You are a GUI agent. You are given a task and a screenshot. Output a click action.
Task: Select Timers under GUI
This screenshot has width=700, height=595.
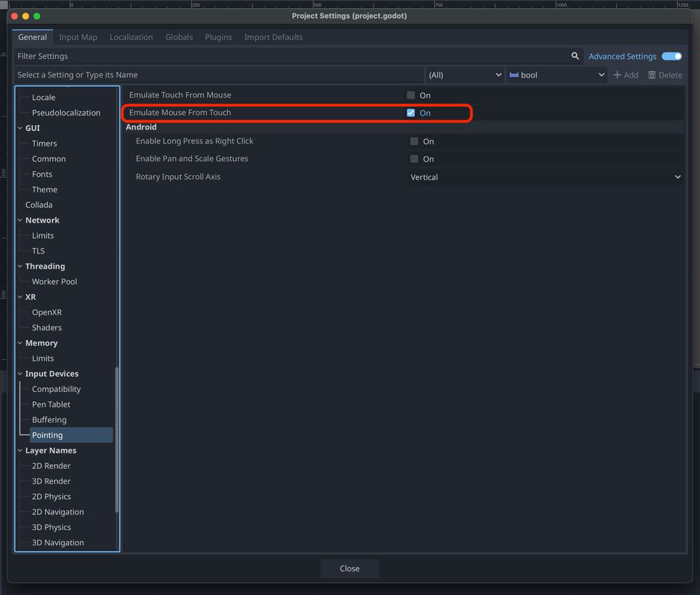(x=45, y=143)
